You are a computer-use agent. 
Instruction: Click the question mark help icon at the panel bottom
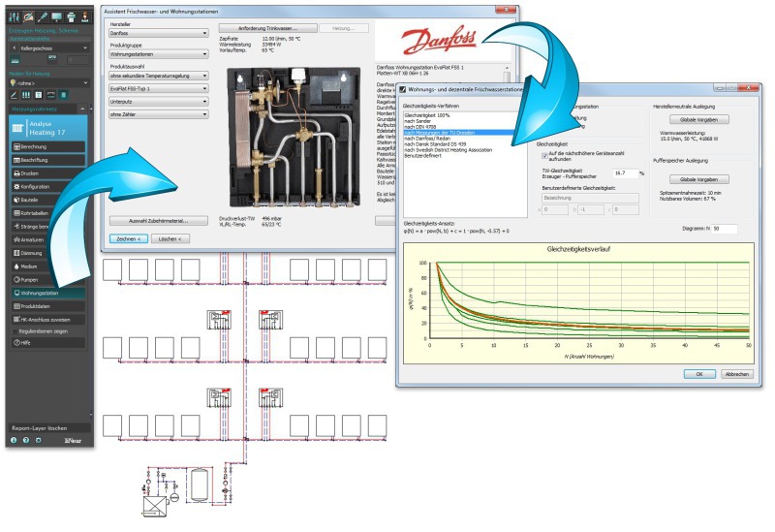(x=26, y=440)
